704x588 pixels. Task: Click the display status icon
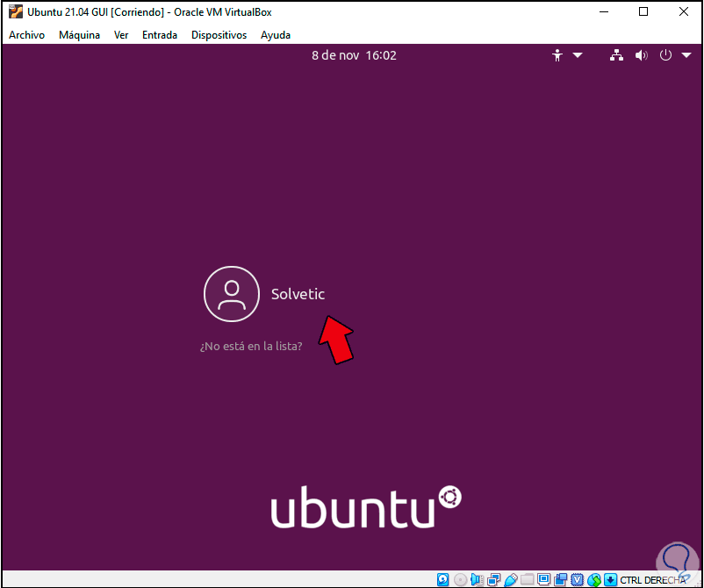click(543, 580)
